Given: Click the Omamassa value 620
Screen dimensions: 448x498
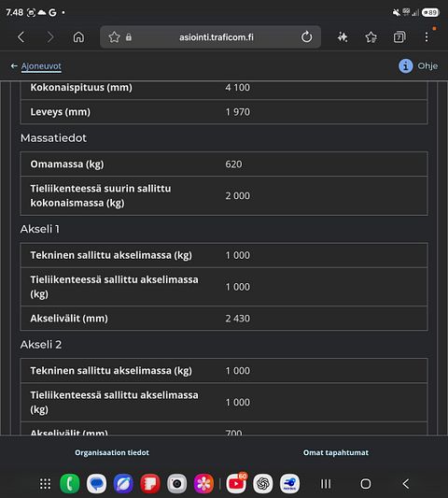Looking at the screenshot, I should coord(234,164).
